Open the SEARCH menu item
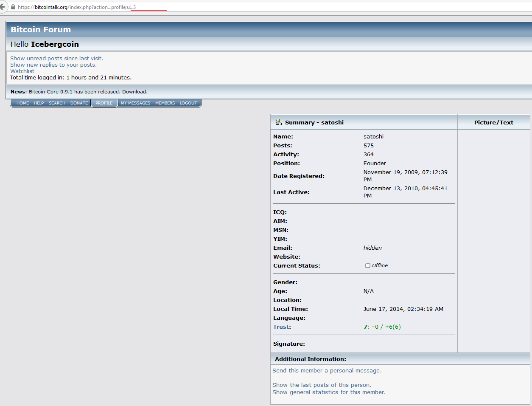532x406 pixels. (x=57, y=103)
